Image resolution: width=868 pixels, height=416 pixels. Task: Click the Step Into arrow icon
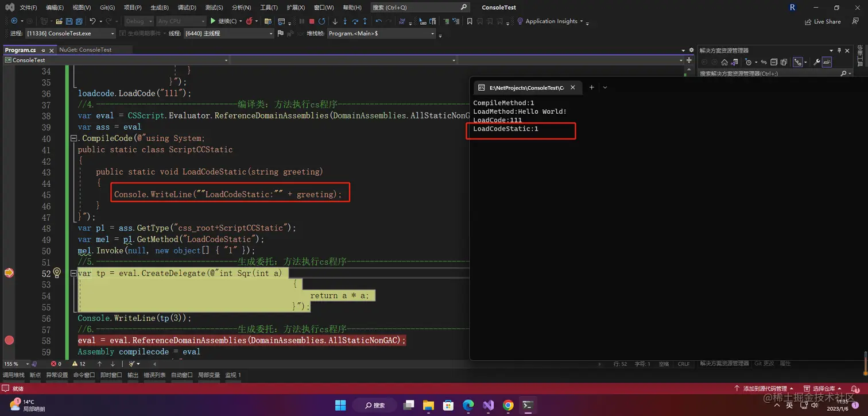[x=344, y=21]
